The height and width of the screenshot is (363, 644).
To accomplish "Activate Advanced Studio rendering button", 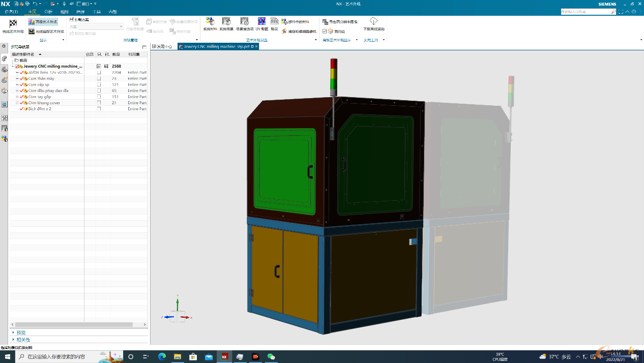I will [43, 22].
